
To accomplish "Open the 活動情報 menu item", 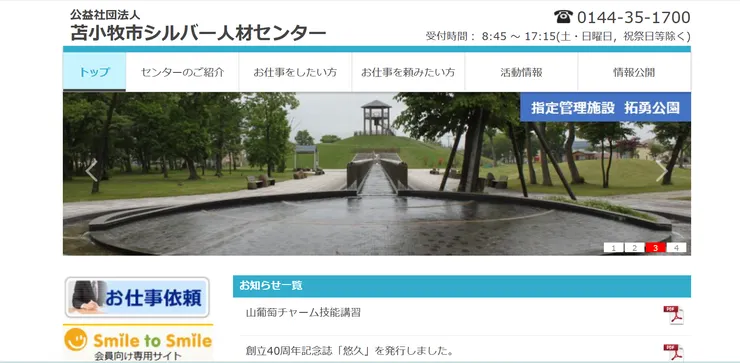I will 521,72.
